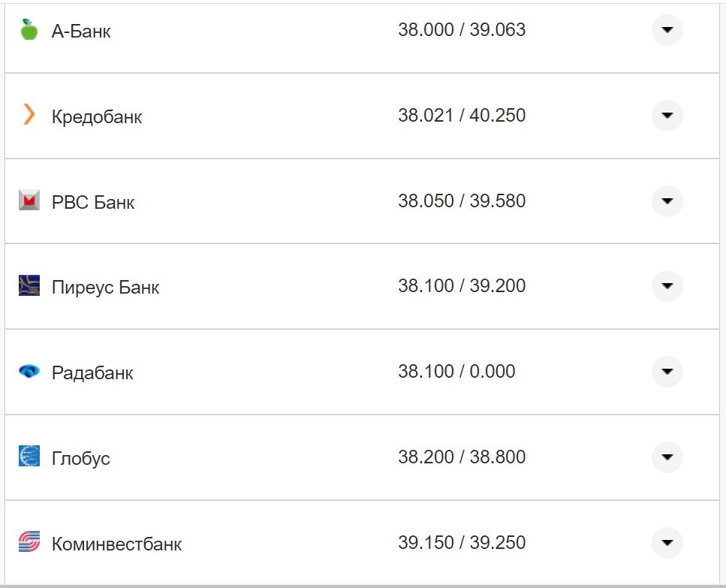This screenshot has width=726, height=588.
Task: Click the Глобус globe logo icon
Action: 29,457
